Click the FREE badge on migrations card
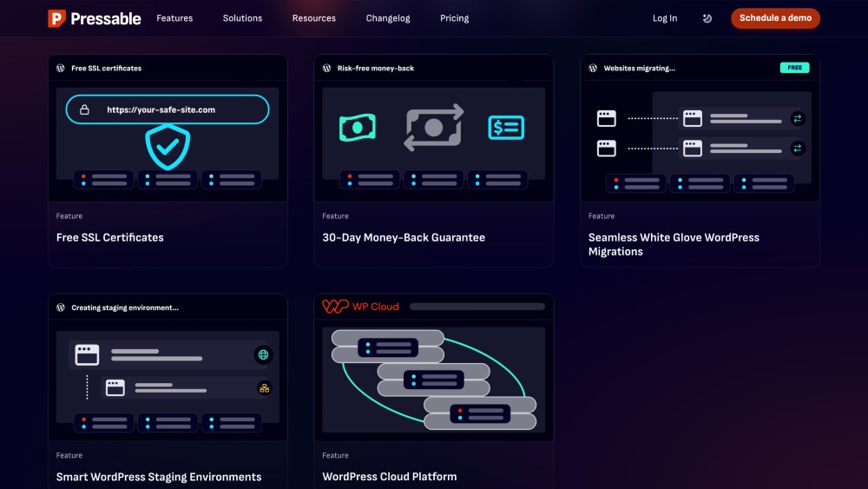The width and height of the screenshot is (868, 489). pos(794,68)
